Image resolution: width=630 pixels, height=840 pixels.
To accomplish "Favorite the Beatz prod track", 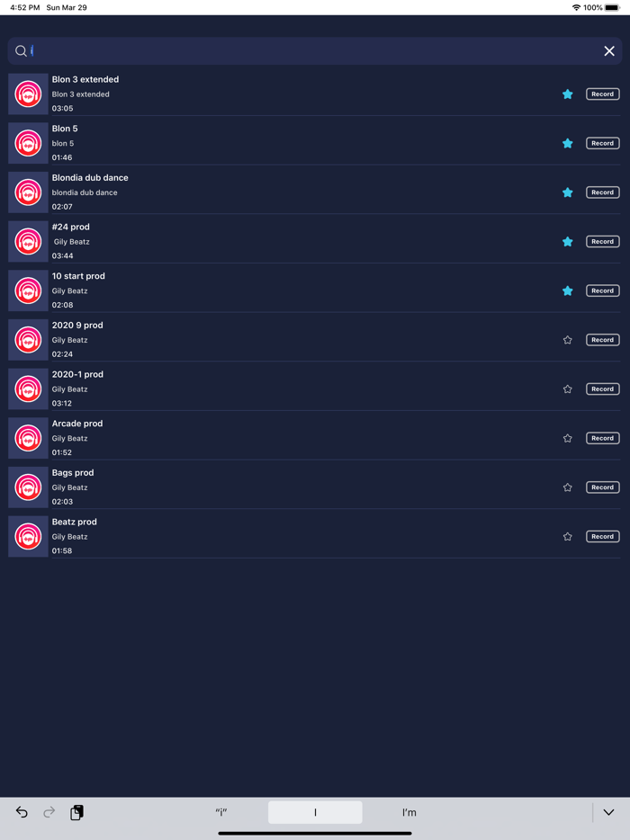I will pos(567,536).
